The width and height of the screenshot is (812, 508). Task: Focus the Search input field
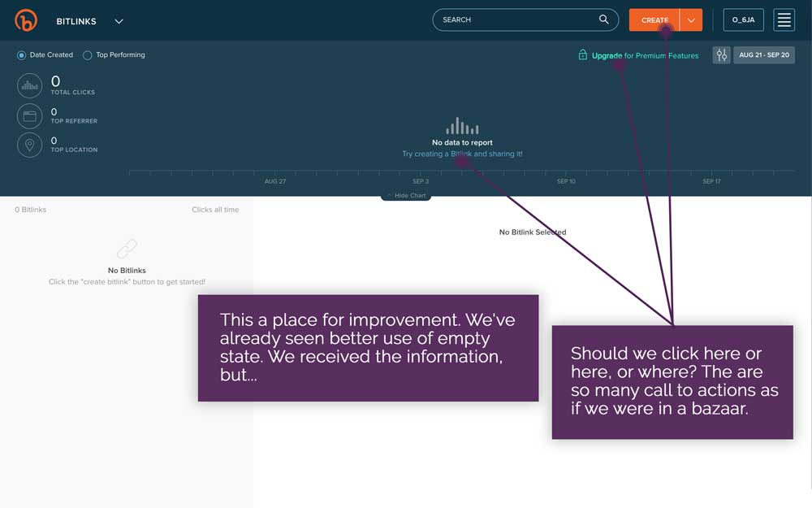click(x=525, y=20)
